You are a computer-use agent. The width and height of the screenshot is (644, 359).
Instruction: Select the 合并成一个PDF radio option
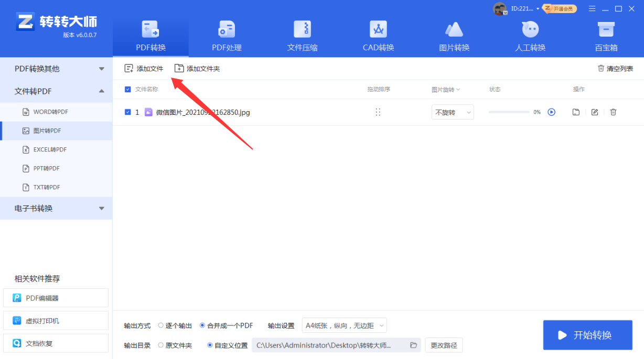202,325
